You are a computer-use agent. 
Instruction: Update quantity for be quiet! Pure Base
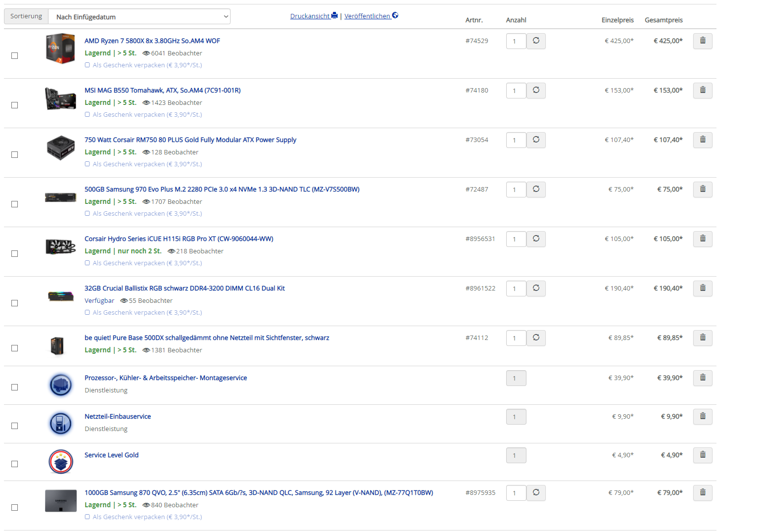pyautogui.click(x=536, y=338)
